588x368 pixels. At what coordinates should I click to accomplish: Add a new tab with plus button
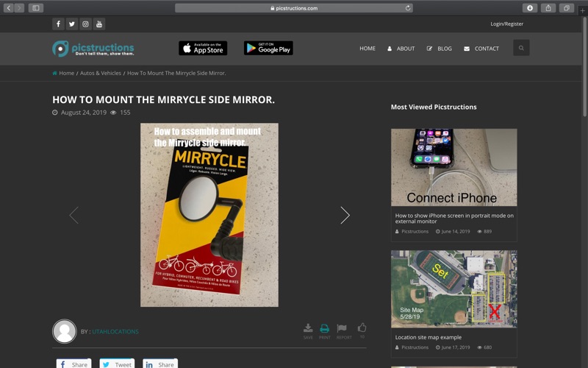582,10
